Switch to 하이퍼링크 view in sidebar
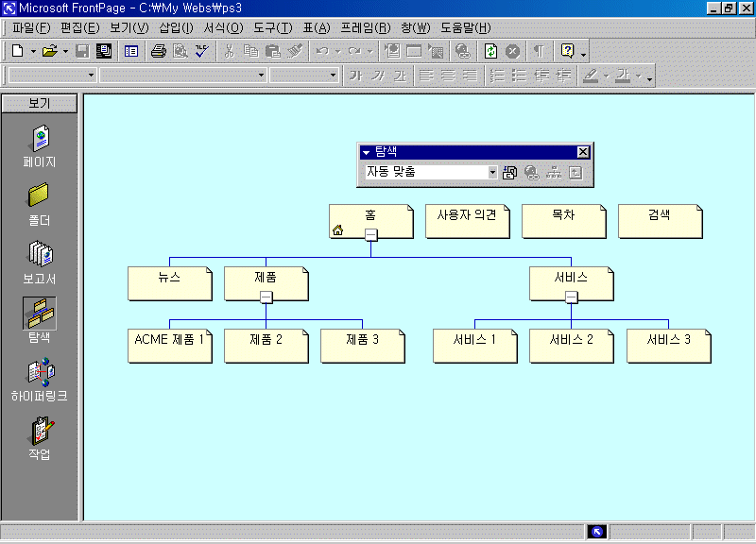 [x=40, y=380]
